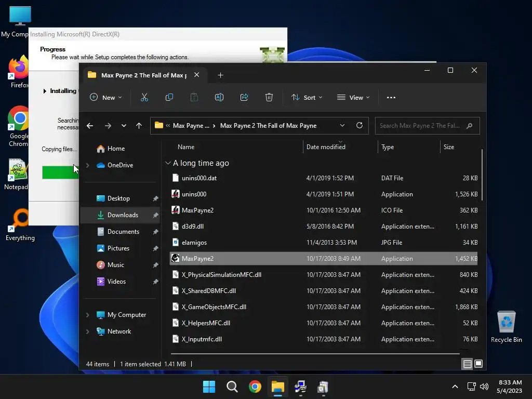
Task: Open Google Chrome desktop shortcut
Action: (x=19, y=126)
